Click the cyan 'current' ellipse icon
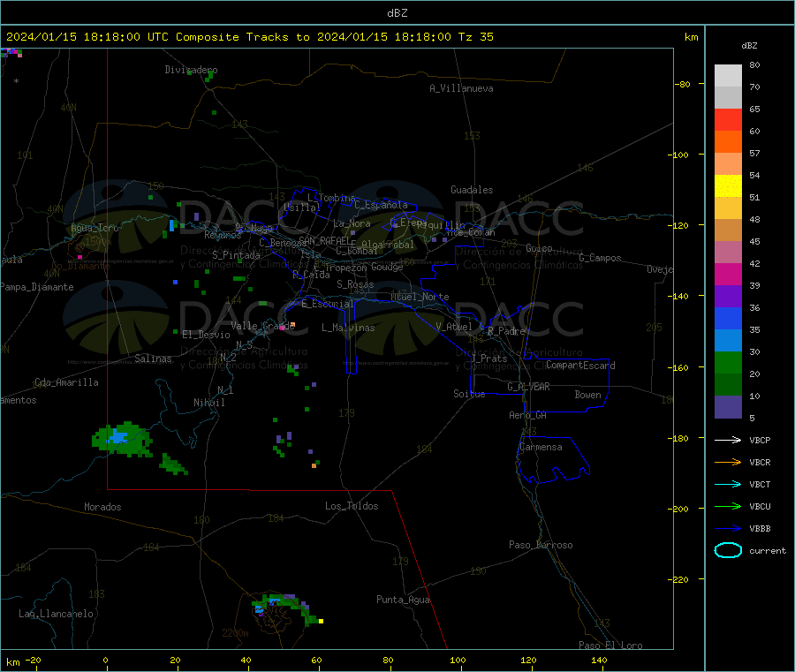 point(728,550)
